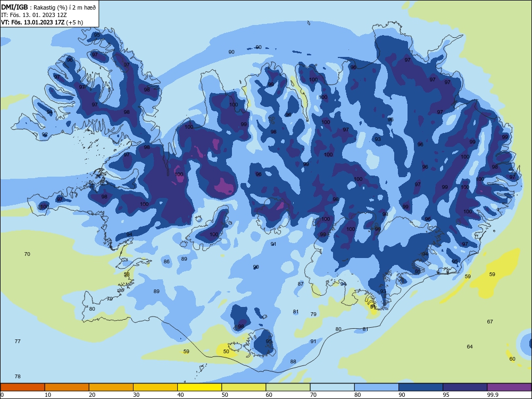Select the pale blue 70–80 legend swatch
This screenshot has width=532, height=399.
tap(332, 387)
